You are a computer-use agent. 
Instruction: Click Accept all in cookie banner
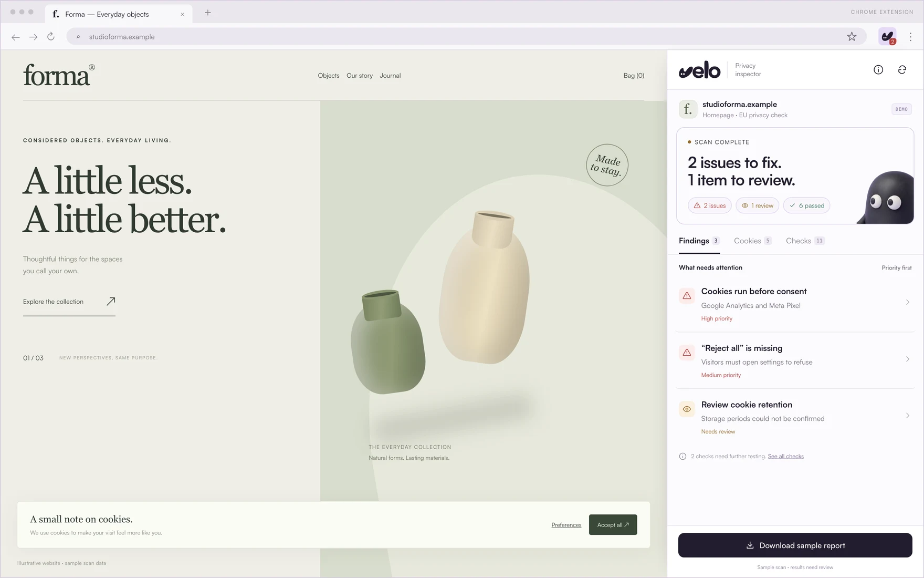[613, 525]
